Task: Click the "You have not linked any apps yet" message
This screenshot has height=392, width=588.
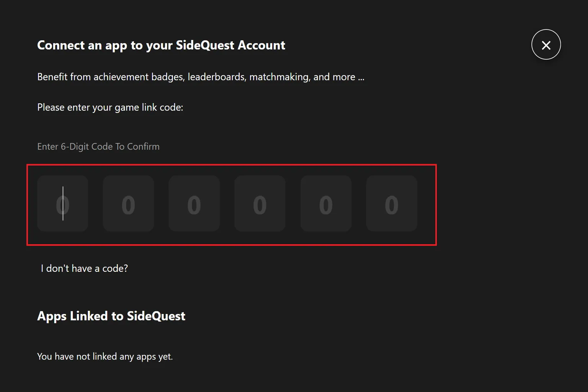Action: [105, 356]
